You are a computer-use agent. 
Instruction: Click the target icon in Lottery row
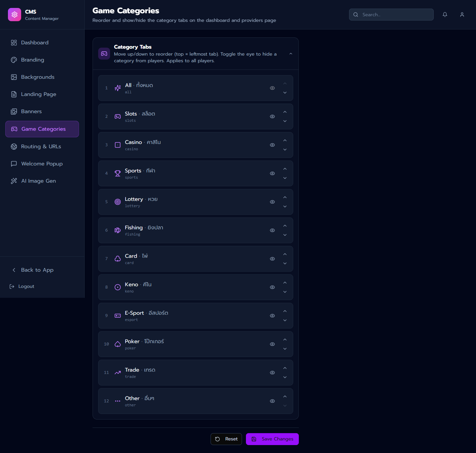[118, 202]
